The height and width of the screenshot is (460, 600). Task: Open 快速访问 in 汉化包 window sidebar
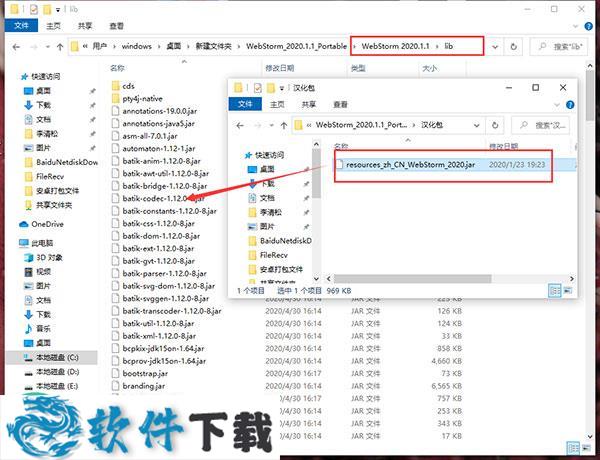269,155
